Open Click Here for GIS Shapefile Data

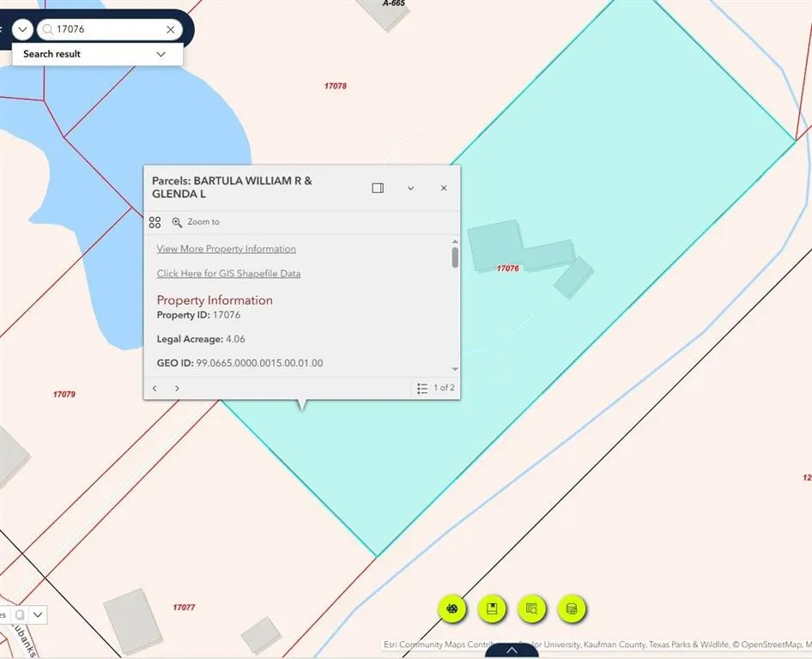click(228, 274)
